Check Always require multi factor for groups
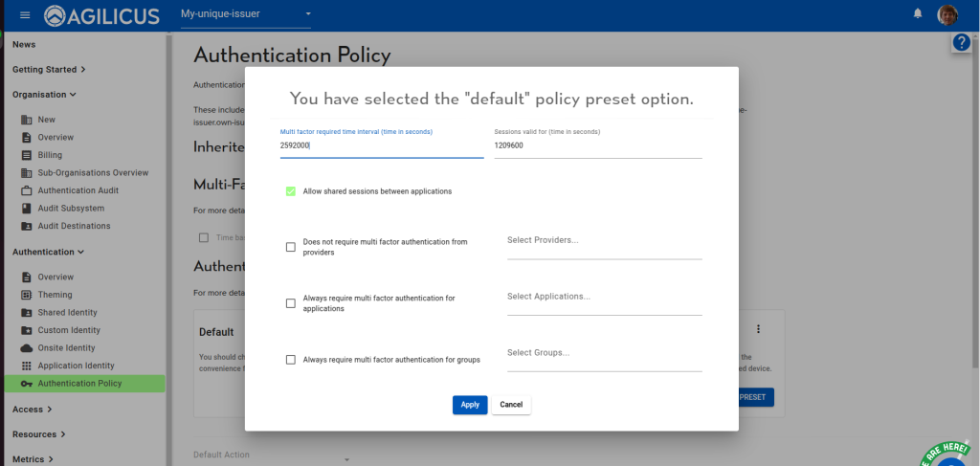Screen dimensions: 980x466 pos(291,360)
